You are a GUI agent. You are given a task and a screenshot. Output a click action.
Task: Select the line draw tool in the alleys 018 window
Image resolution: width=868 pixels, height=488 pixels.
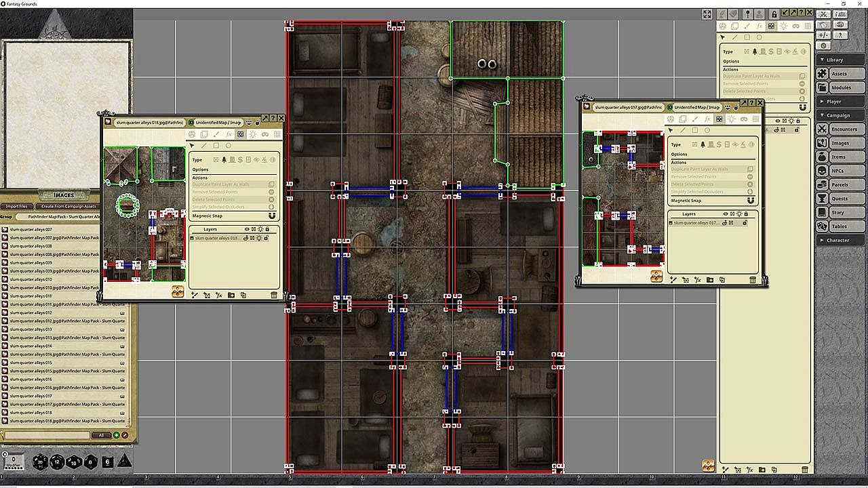click(204, 145)
